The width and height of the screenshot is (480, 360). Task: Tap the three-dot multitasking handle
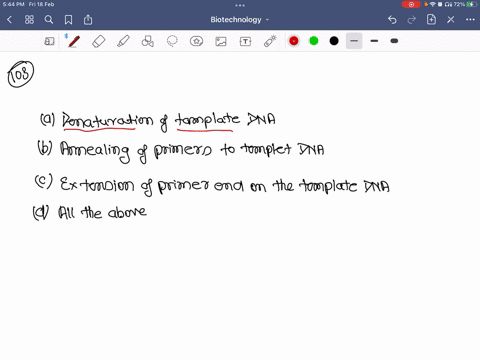coord(240,5)
